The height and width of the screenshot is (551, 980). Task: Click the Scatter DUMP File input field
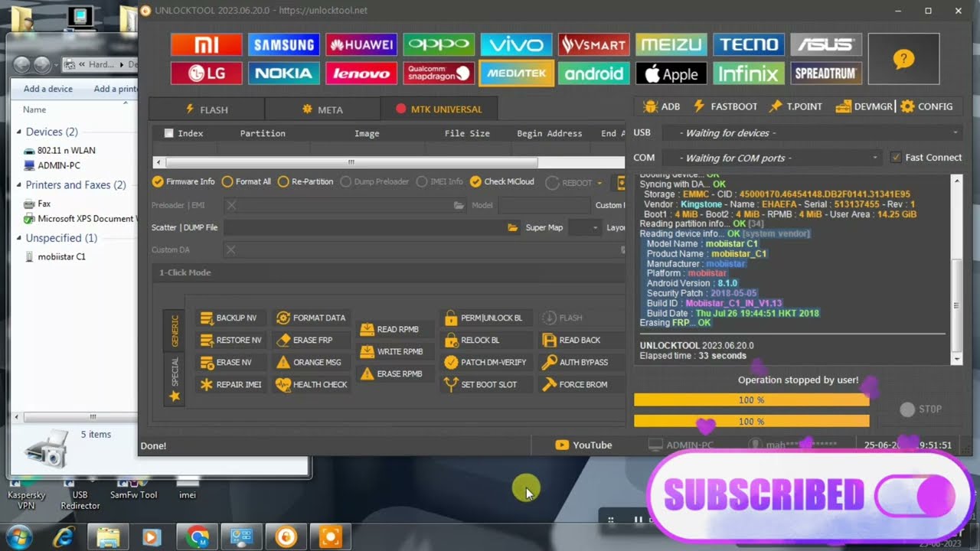364,227
